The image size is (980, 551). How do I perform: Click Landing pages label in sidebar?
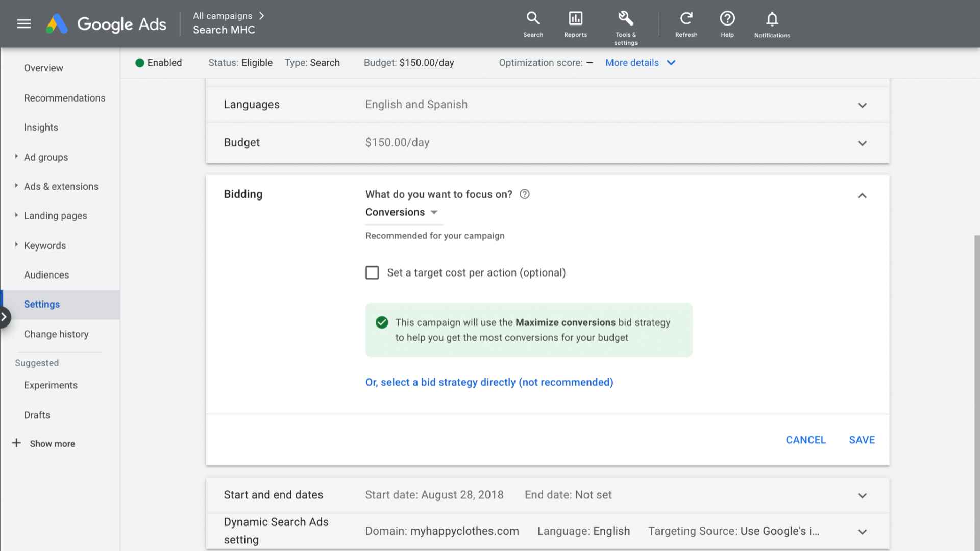[x=56, y=216]
